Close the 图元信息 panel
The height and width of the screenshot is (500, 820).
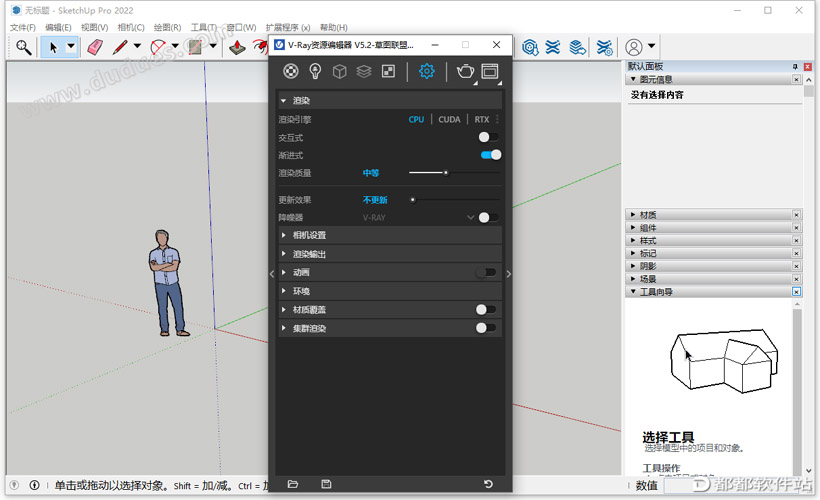click(x=796, y=79)
